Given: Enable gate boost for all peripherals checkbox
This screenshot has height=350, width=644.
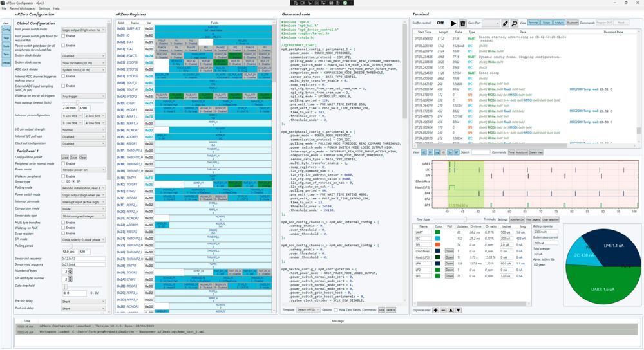Looking at the screenshot, I should point(63,46).
